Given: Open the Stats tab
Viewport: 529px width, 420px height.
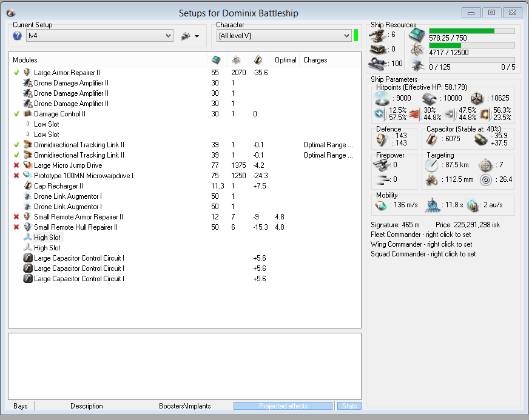Looking at the screenshot, I should pos(349,406).
